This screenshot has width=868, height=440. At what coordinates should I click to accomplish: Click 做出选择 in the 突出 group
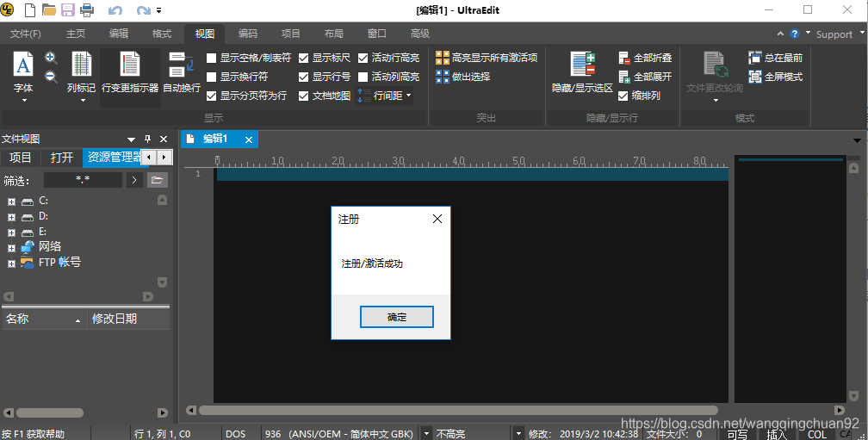pyautogui.click(x=462, y=77)
